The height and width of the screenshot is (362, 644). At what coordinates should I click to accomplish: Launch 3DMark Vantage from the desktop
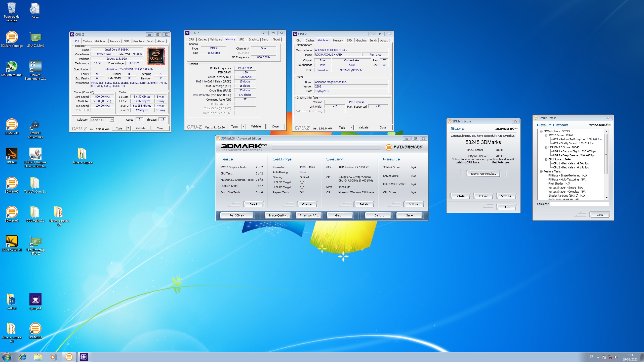tap(12, 39)
